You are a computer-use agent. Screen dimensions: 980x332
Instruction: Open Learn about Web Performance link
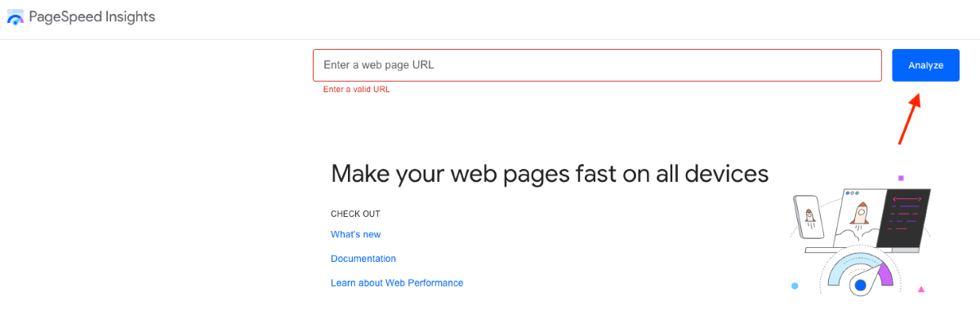coord(397,283)
